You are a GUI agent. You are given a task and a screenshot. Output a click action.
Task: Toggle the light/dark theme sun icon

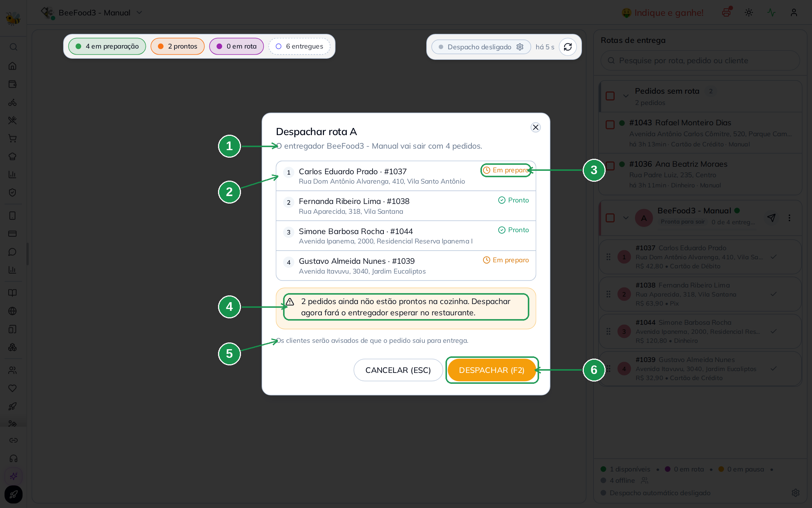click(749, 12)
